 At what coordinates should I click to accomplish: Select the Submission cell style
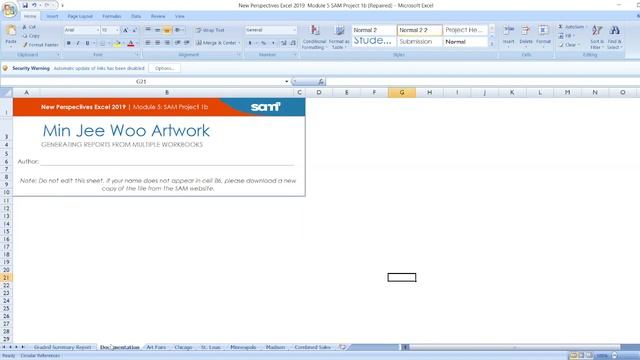click(x=420, y=42)
